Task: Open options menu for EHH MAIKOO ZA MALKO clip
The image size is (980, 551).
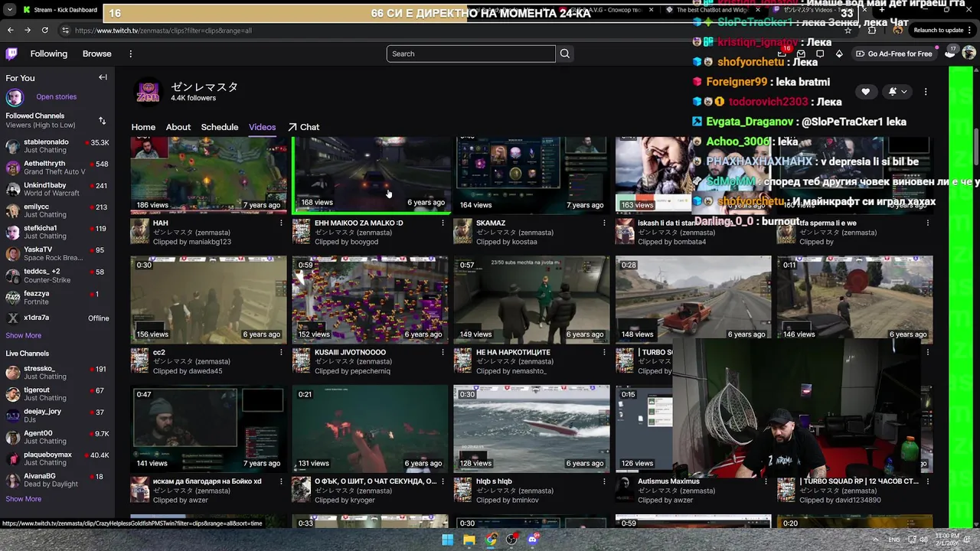Action: click(x=443, y=223)
